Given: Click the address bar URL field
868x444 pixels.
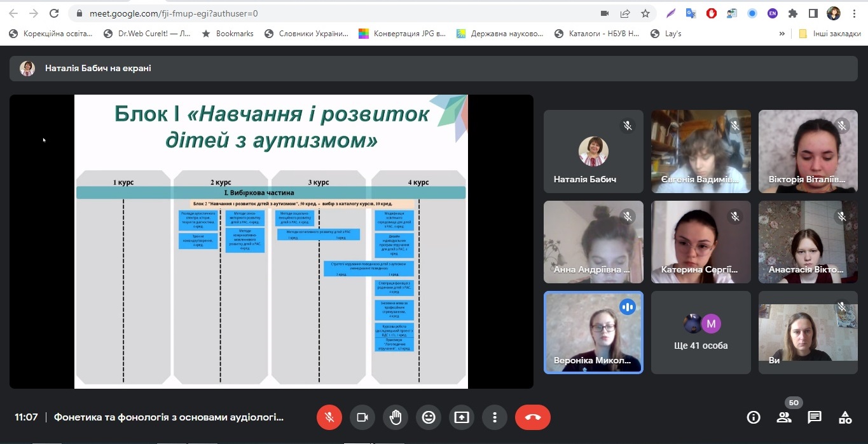Looking at the screenshot, I should click(318, 13).
